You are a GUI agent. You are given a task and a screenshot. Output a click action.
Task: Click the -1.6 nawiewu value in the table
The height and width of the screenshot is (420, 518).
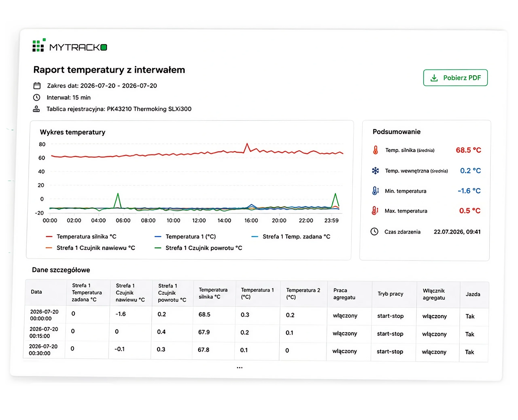pos(120,314)
